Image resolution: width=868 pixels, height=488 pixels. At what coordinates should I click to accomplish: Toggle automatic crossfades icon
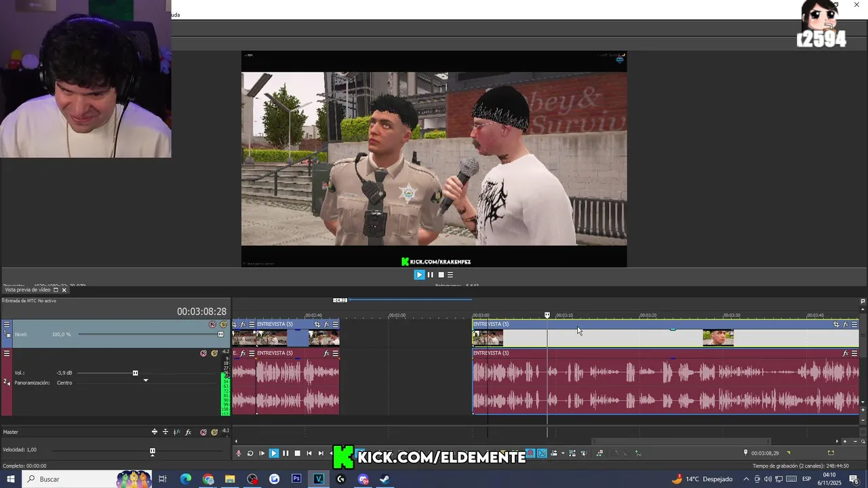click(542, 453)
